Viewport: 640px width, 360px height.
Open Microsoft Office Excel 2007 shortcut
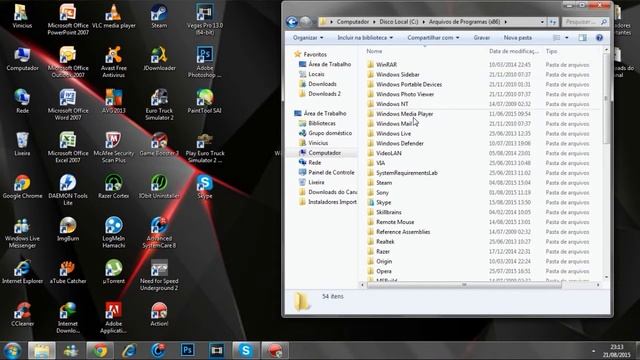[x=68, y=147]
